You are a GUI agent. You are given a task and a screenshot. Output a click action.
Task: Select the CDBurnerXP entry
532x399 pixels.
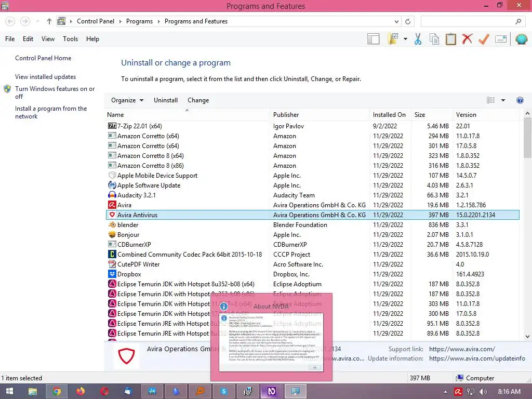(313, 244)
